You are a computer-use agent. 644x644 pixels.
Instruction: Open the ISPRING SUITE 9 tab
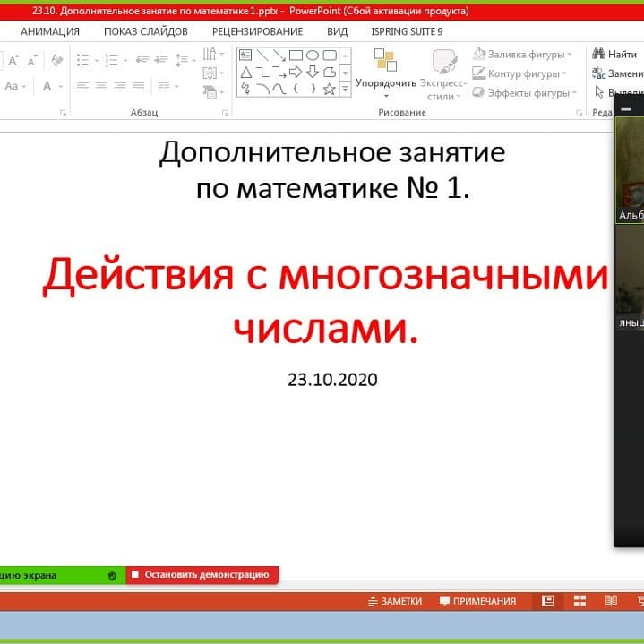[407, 30]
